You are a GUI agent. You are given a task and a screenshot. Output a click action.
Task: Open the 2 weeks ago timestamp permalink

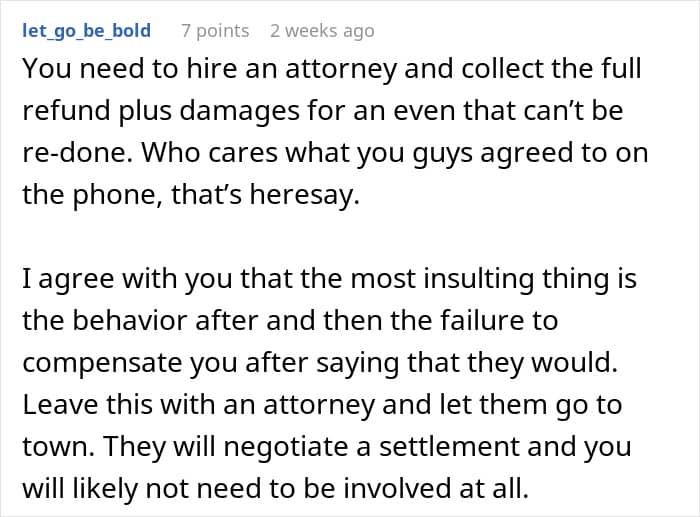pyautogui.click(x=322, y=31)
